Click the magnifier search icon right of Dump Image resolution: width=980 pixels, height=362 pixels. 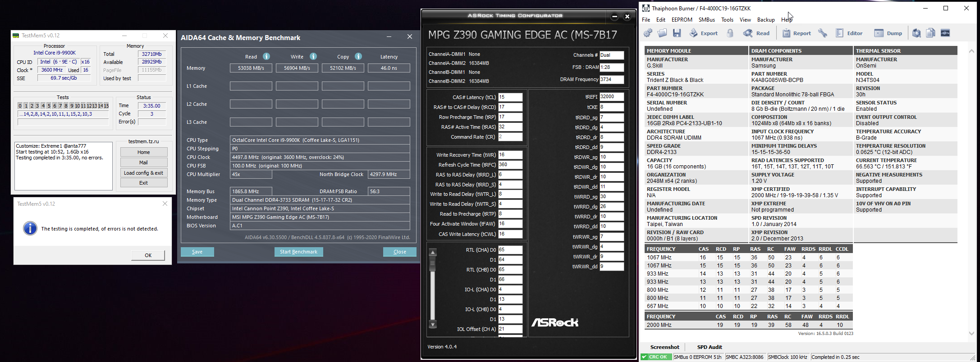(916, 33)
